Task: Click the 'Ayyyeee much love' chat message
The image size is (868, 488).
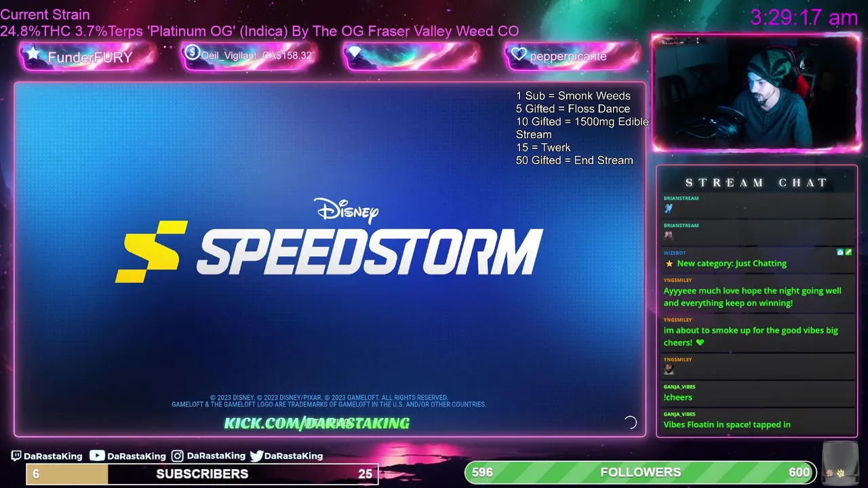Action: tap(752, 297)
